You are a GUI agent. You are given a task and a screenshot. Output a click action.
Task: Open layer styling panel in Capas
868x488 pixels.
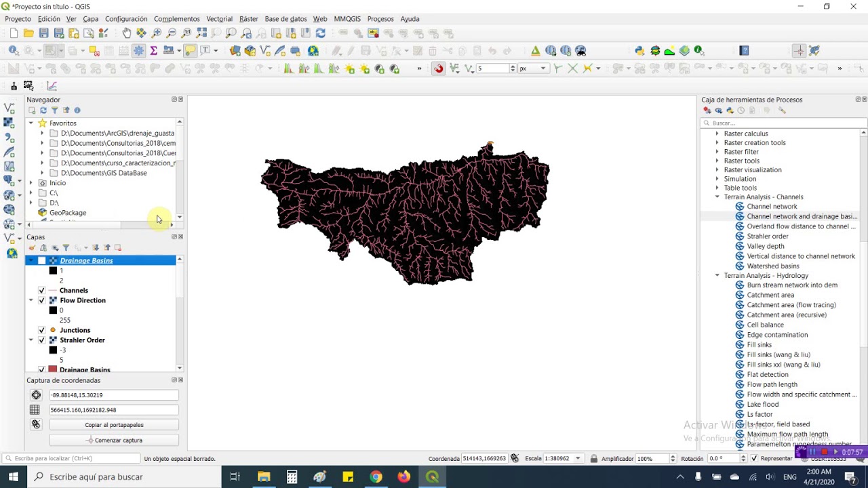tap(32, 248)
